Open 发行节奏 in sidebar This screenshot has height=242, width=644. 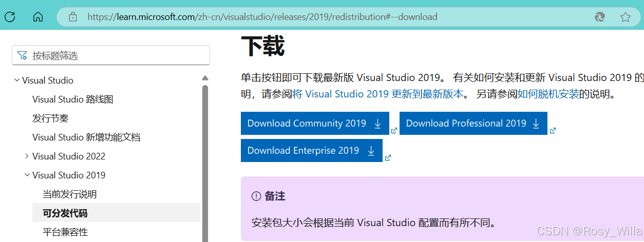[50, 118]
